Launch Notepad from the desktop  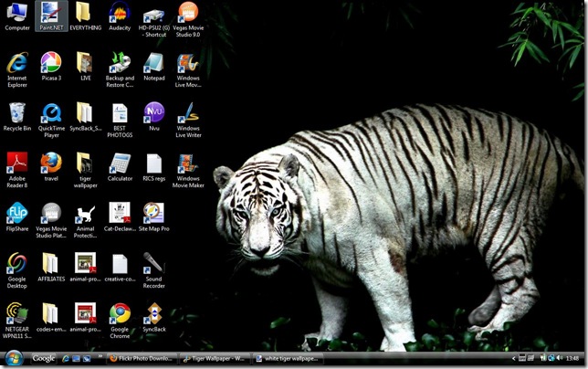click(x=154, y=67)
